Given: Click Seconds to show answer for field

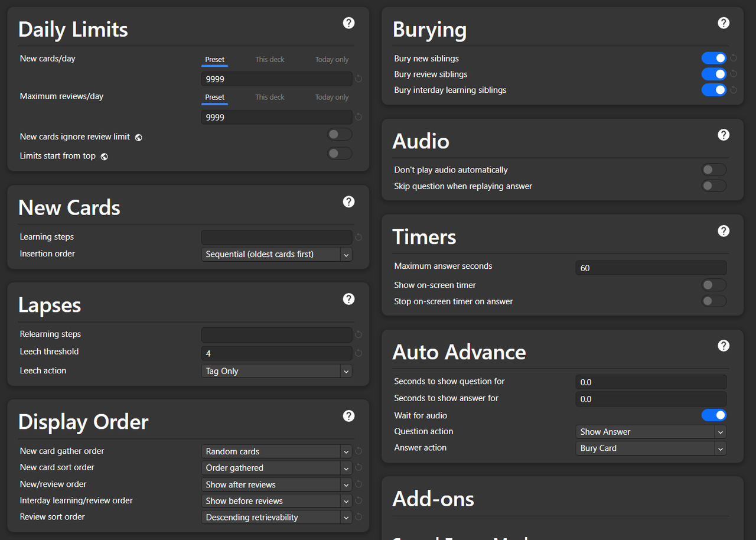Looking at the screenshot, I should 651,399.
